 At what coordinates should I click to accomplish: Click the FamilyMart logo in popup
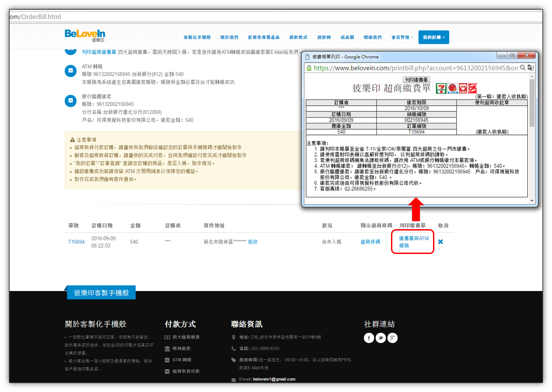452,88
